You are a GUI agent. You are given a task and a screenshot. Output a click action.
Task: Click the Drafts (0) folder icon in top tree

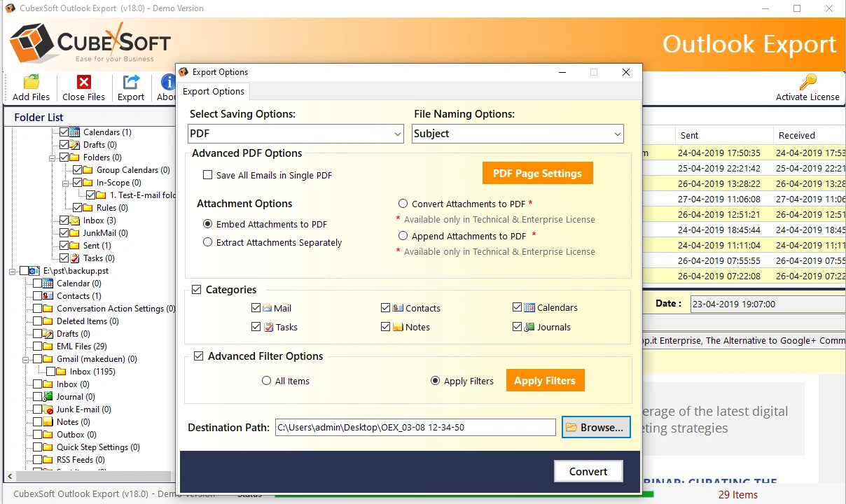coord(75,145)
